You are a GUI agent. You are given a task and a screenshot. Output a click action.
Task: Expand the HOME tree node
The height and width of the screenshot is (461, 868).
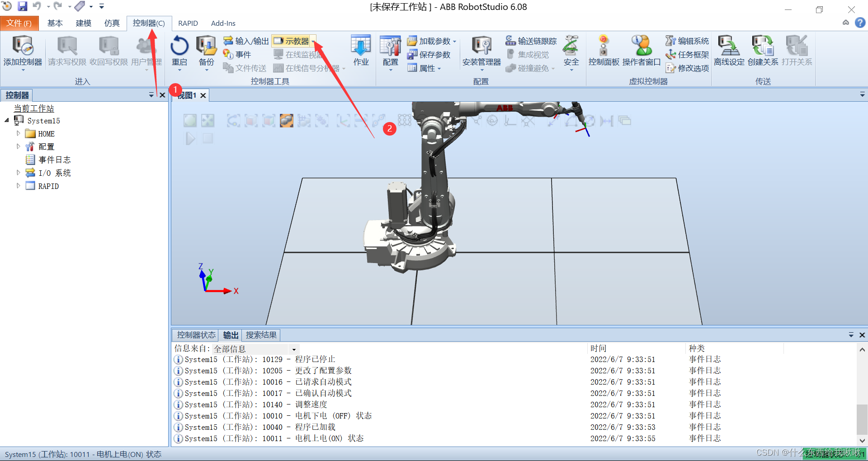[x=18, y=133]
